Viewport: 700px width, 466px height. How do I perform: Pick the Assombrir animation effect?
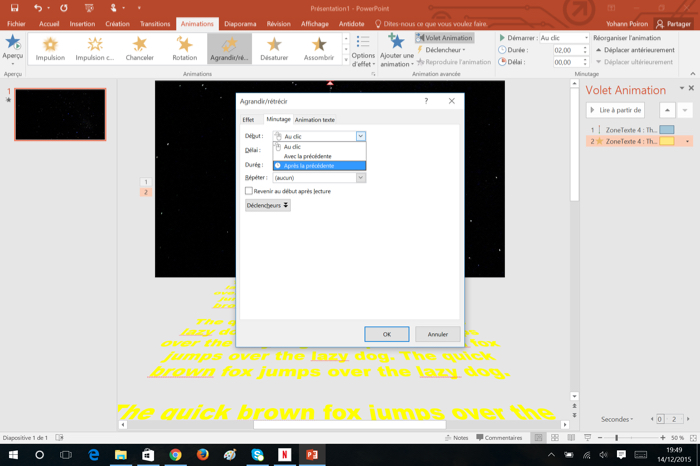319,48
